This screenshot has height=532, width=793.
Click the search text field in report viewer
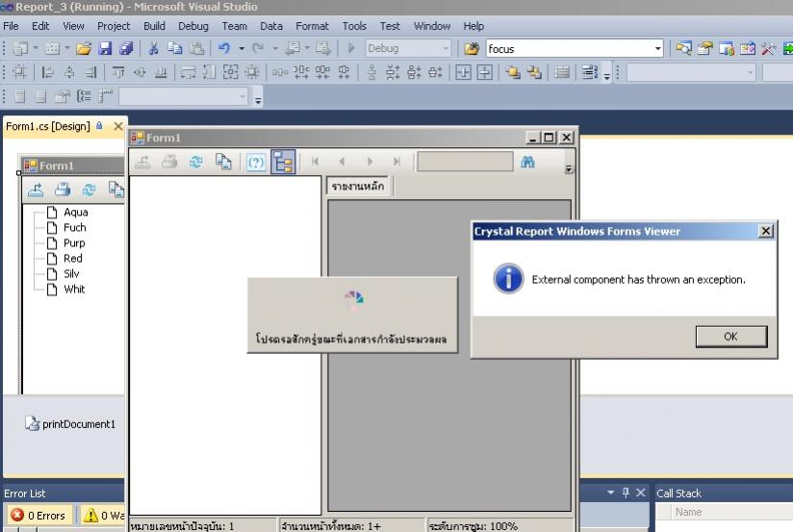(x=465, y=162)
